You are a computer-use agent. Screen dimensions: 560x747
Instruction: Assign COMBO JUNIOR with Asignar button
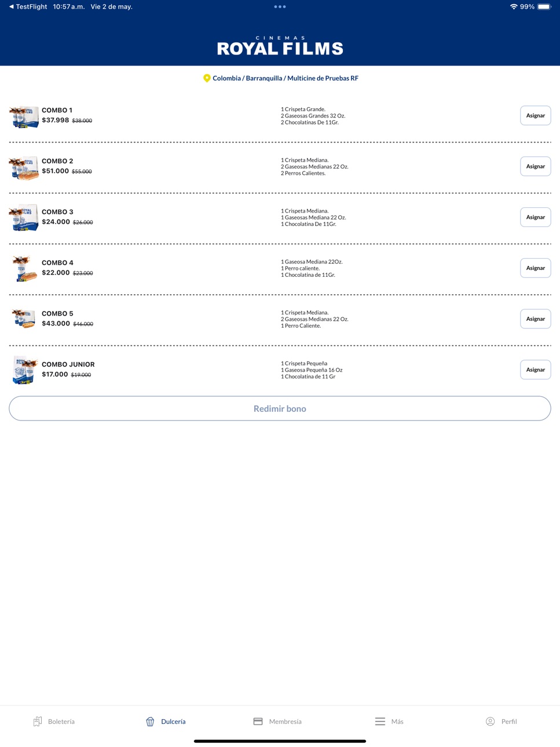[535, 369]
